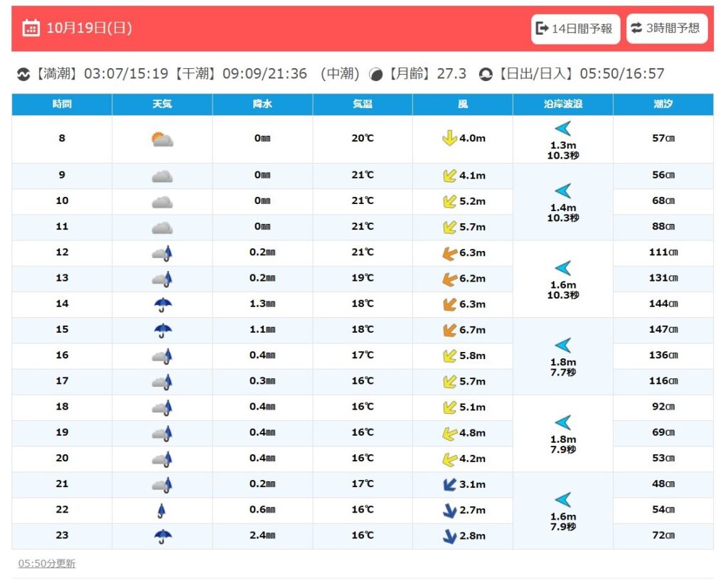The width and height of the screenshot is (728, 583).
Task: Click the 天気 column header
Action: (x=162, y=105)
